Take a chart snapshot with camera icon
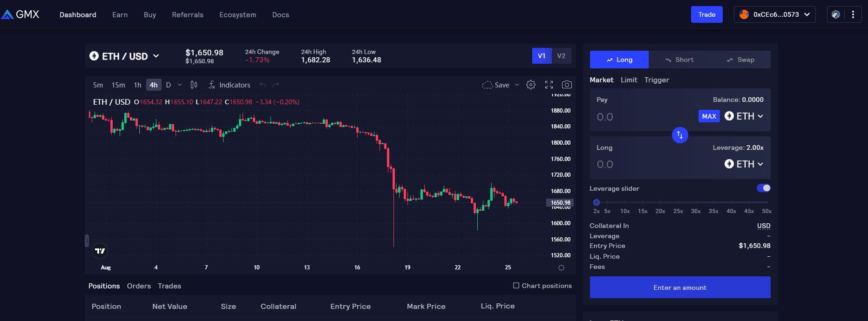 (567, 85)
